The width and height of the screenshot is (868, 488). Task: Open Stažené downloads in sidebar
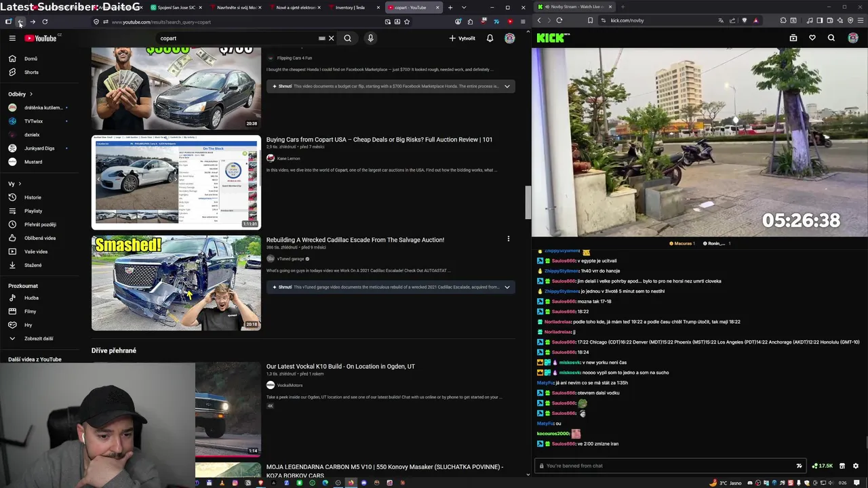click(39, 265)
